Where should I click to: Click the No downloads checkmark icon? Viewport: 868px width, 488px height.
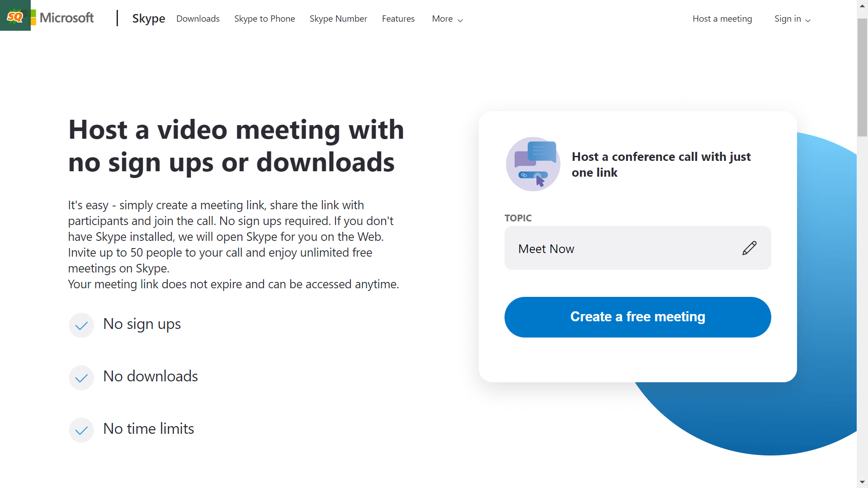(x=81, y=378)
